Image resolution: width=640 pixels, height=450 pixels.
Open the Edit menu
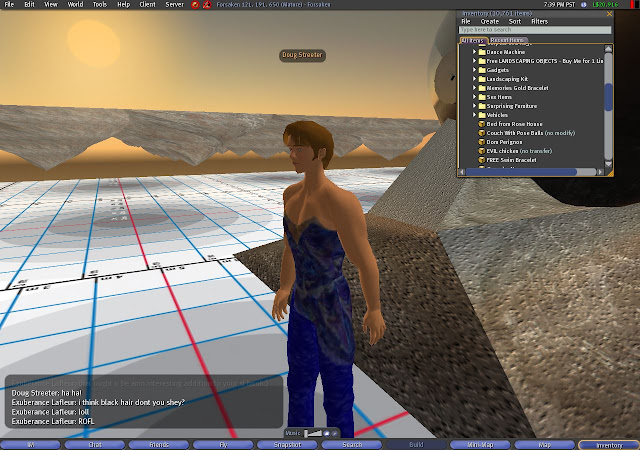click(29, 4)
